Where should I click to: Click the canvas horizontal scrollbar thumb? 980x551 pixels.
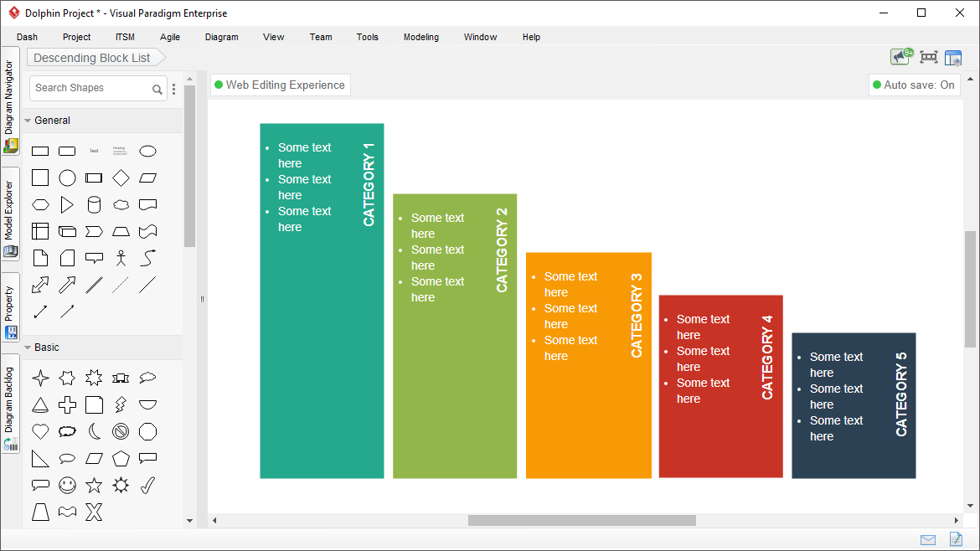(x=582, y=520)
